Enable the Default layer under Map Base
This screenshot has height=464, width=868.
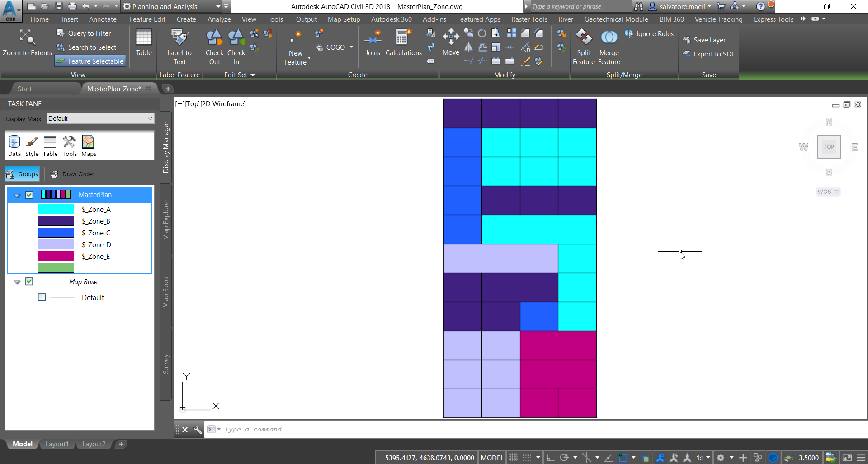point(42,297)
